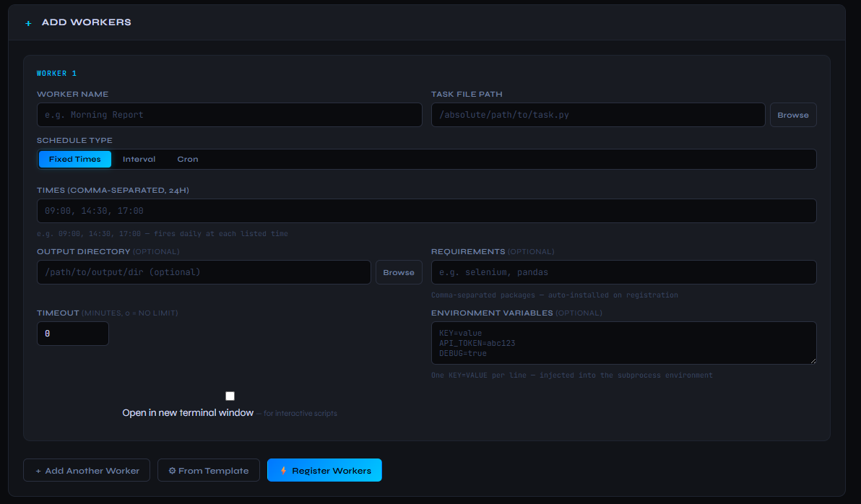Click the 'WORKER 1' heading text
The height and width of the screenshot is (504, 861).
[56, 74]
